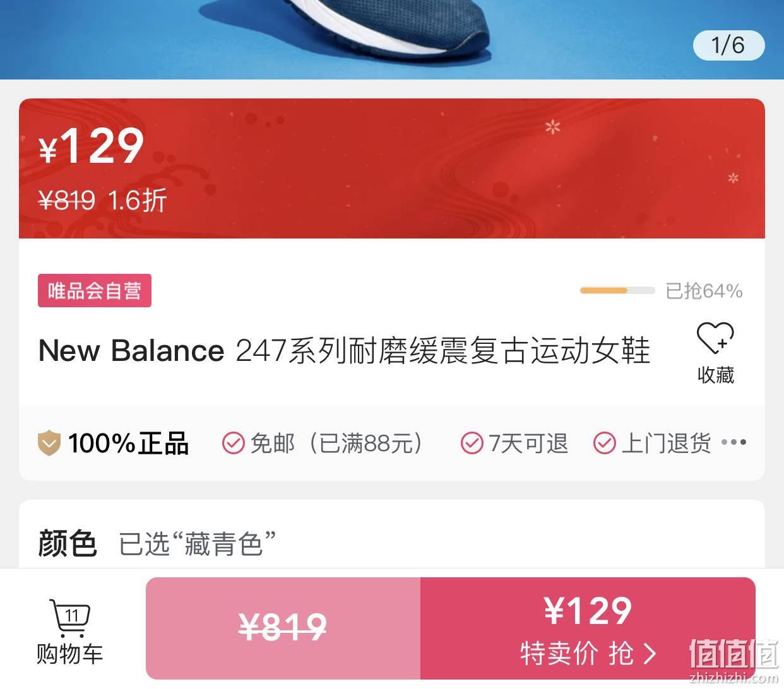784x689 pixels.
Task: Open the shopping cart icon
Action: click(69, 618)
